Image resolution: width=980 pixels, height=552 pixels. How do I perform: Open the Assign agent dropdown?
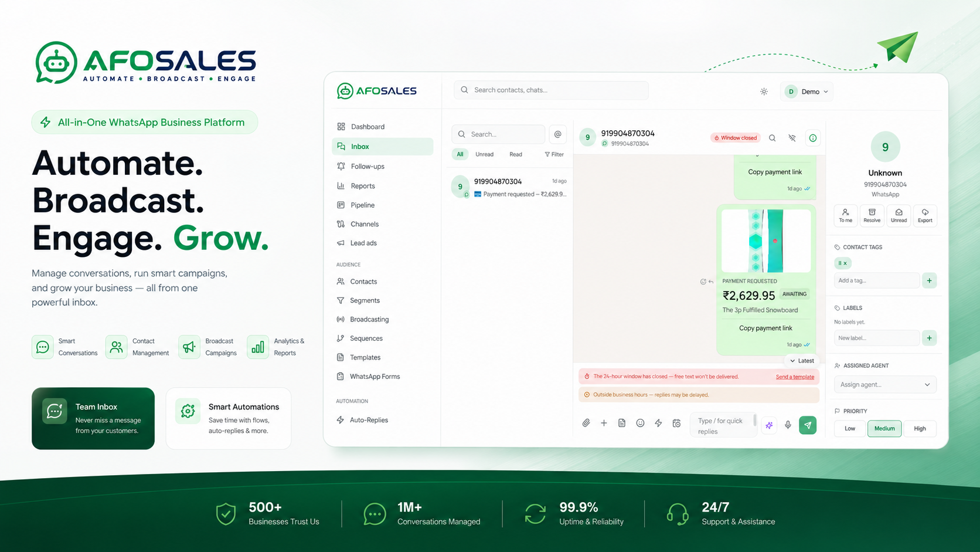click(x=885, y=385)
